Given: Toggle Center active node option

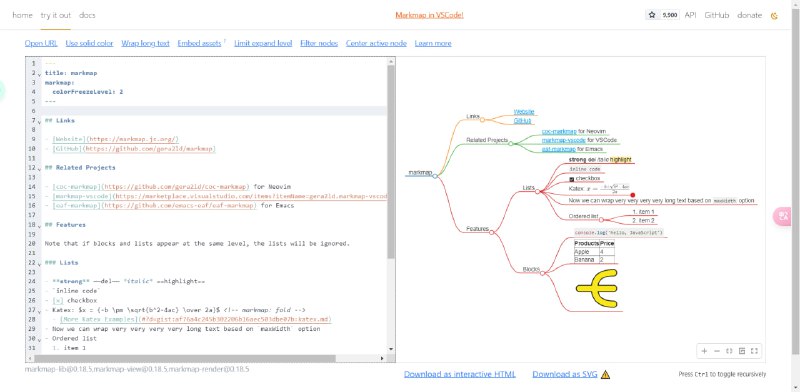Looking at the screenshot, I should [376, 43].
